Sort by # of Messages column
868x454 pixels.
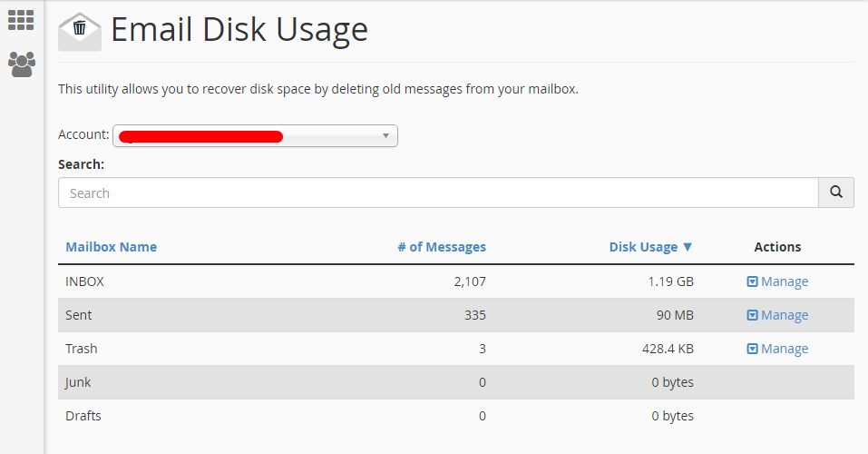pos(442,247)
